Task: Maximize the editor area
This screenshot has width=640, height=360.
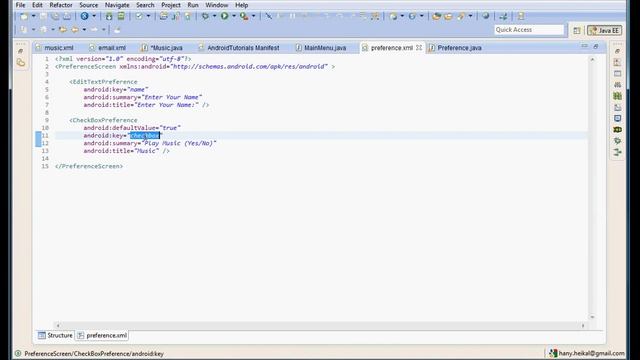Action: point(596,47)
